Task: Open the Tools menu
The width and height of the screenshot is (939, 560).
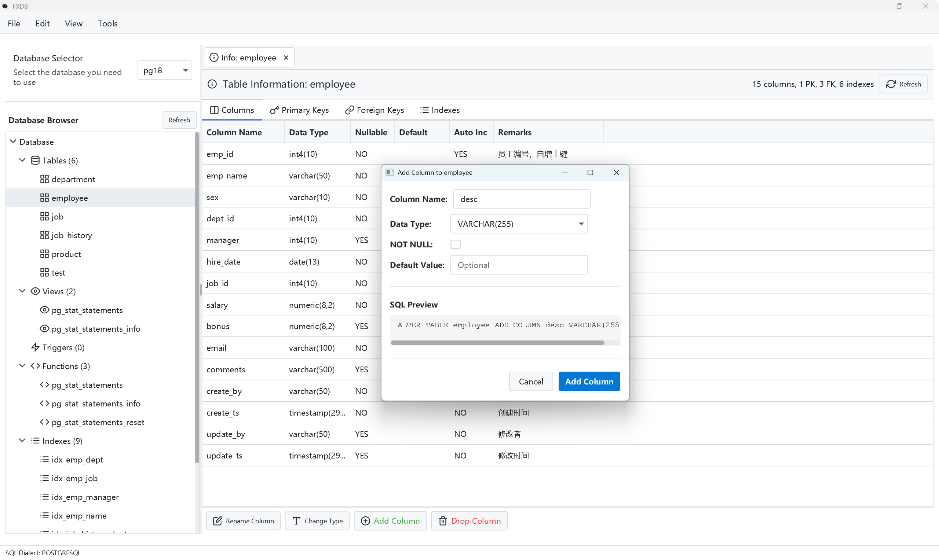Action: tap(107, 23)
